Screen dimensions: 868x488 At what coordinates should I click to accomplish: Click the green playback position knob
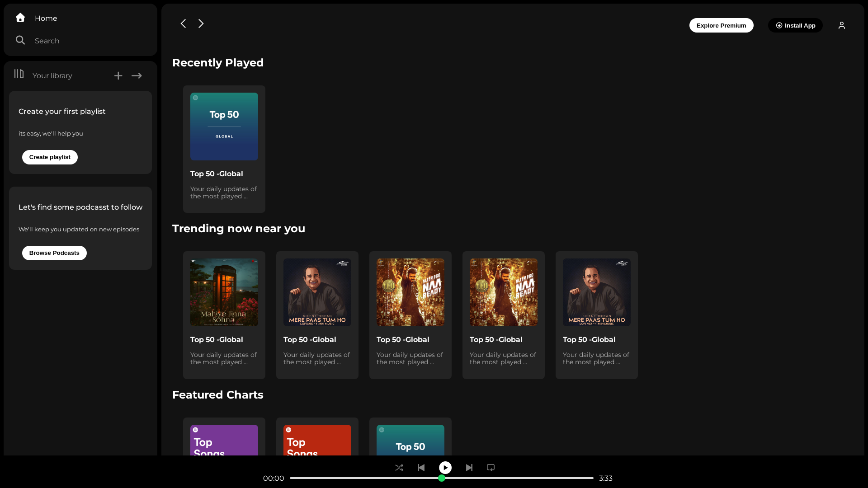[442, 478]
